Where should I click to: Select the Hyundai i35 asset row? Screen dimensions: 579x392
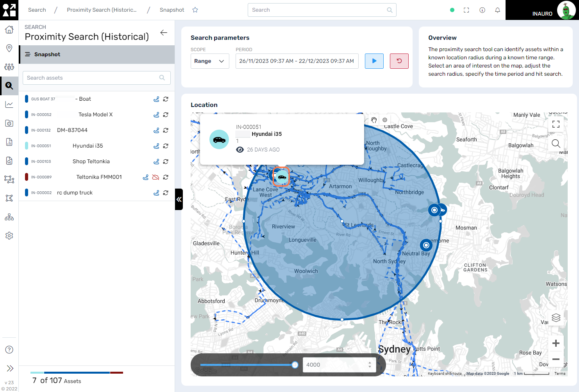pyautogui.click(x=97, y=146)
